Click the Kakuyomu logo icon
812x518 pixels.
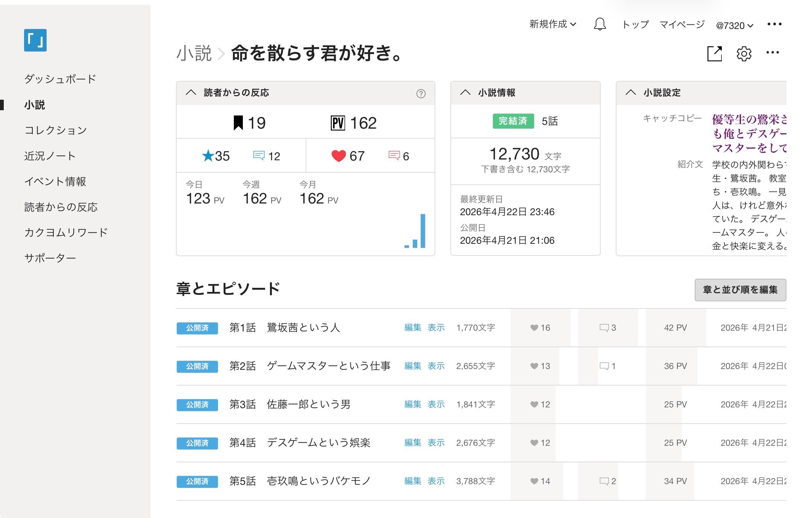(35, 40)
